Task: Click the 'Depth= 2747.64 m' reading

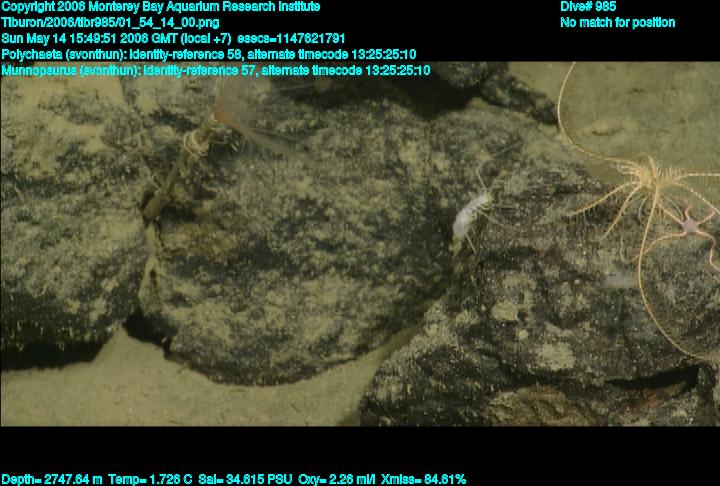Action: (x=52, y=480)
